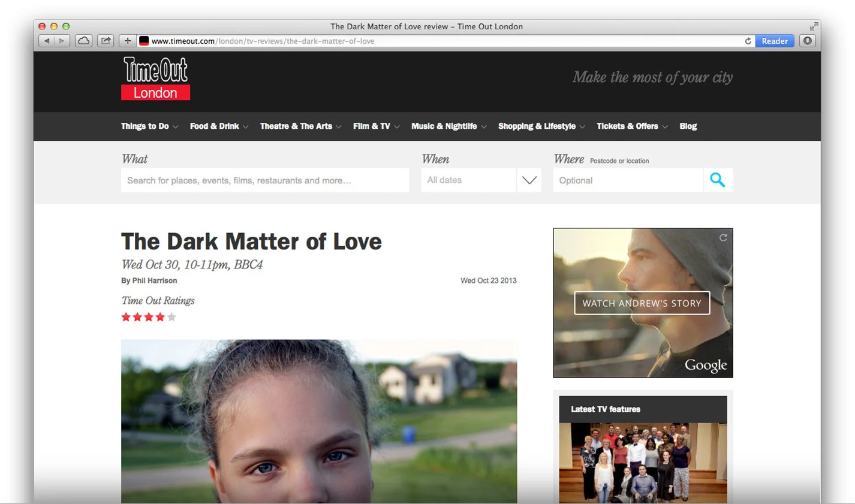
Task: Reload the page with the refresh icon
Action: 748,41
